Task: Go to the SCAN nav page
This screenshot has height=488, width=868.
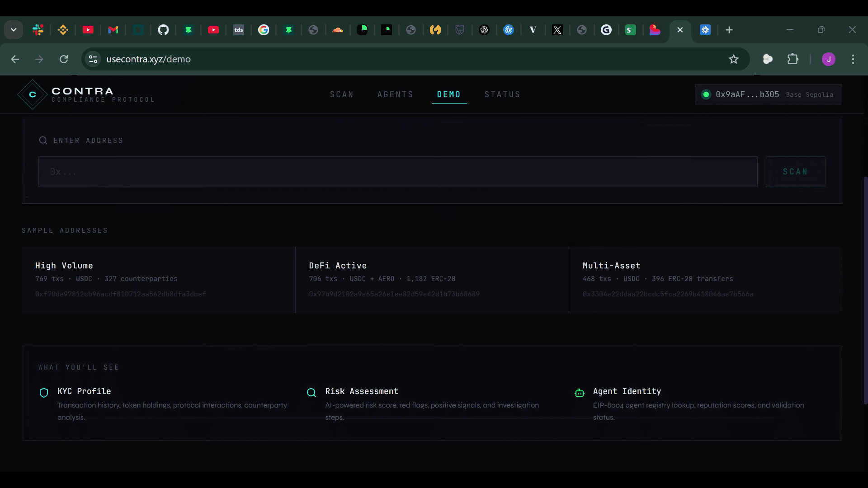Action: pyautogui.click(x=342, y=94)
